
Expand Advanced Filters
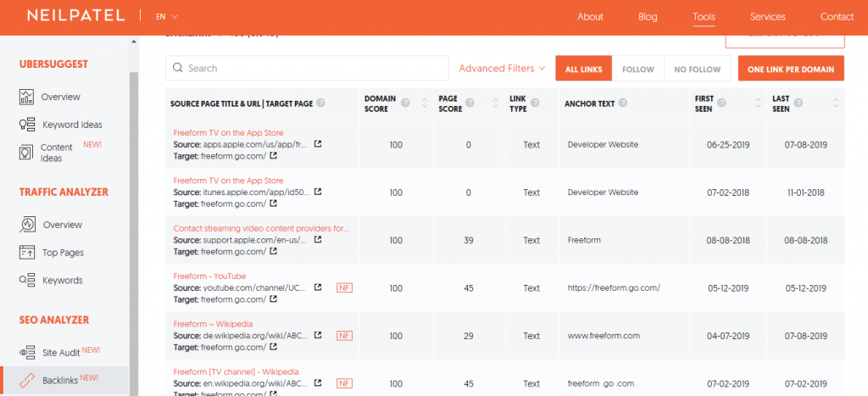click(x=502, y=69)
